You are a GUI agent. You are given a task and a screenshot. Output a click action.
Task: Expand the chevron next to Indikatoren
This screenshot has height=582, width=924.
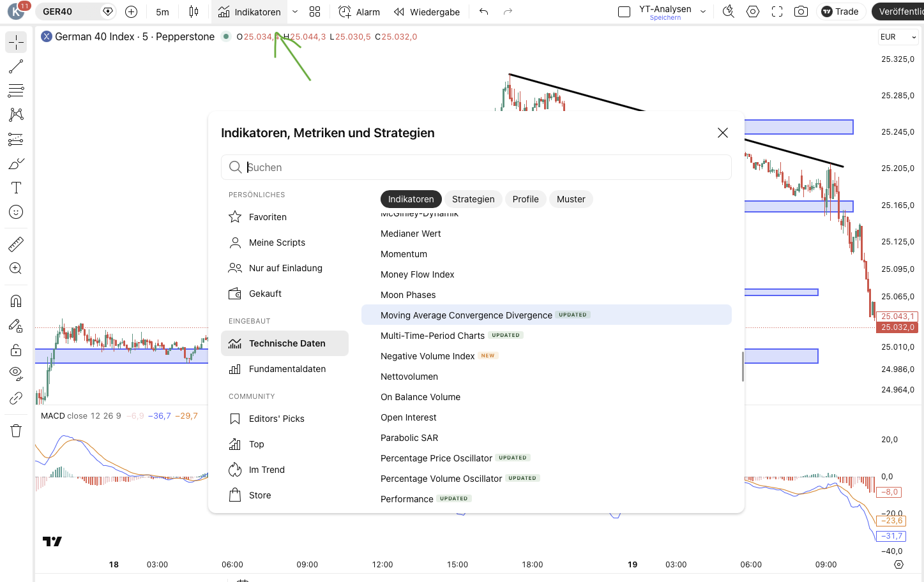tap(294, 11)
